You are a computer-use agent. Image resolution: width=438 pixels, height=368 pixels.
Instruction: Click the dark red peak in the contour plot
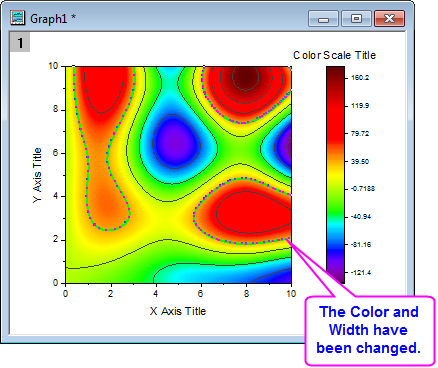(246, 78)
